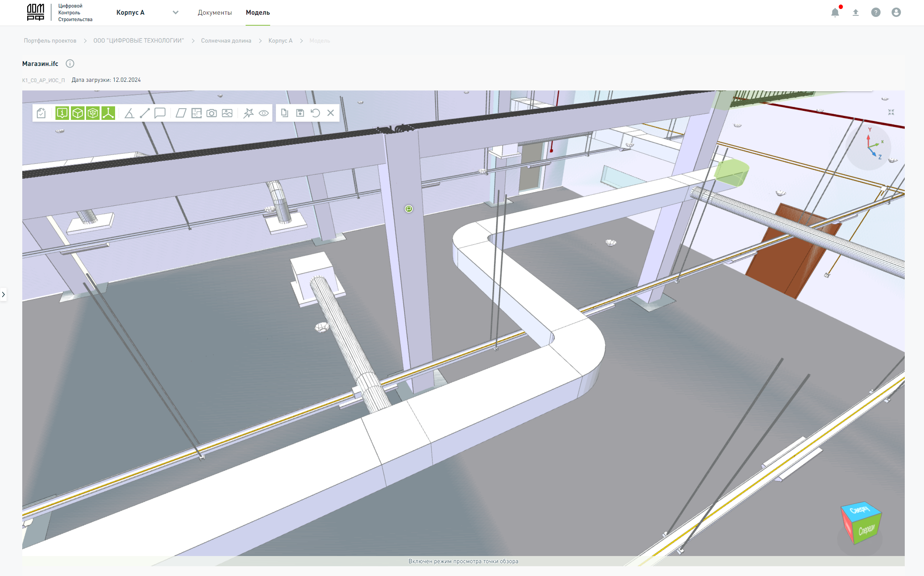The width and height of the screenshot is (924, 576).
Task: Collapse fullscreen viewer with arrows icon
Action: point(891,112)
